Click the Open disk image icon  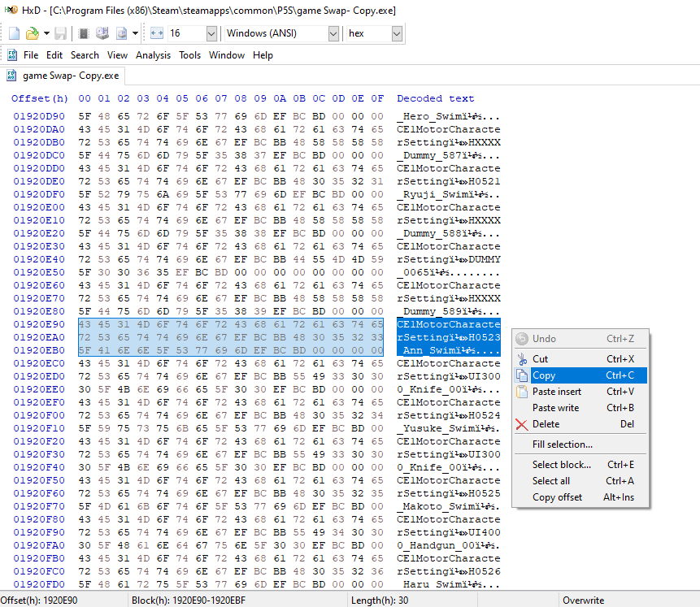(121, 33)
